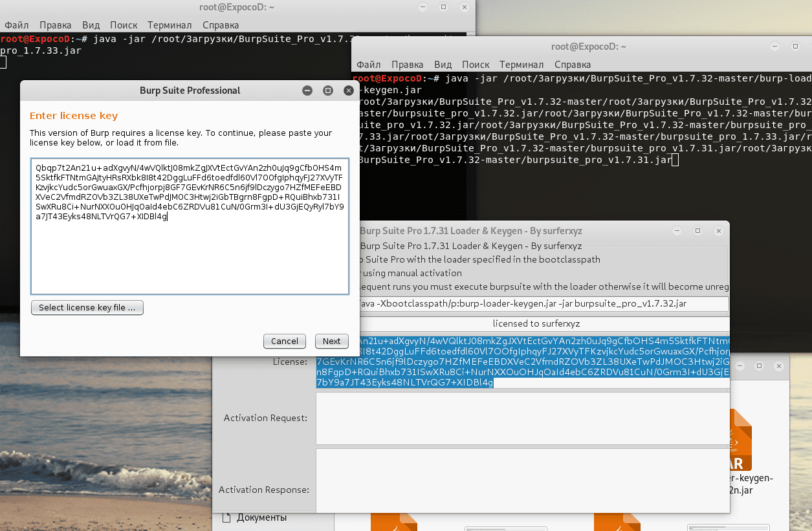Maximize the Burp Suite Professional dialog
The image size is (812, 531).
pyautogui.click(x=328, y=91)
